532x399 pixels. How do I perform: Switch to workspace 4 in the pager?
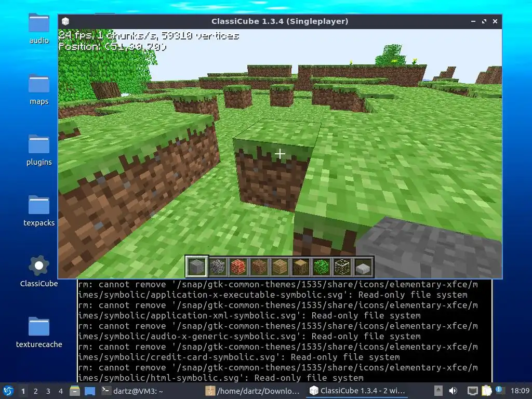tap(61, 391)
